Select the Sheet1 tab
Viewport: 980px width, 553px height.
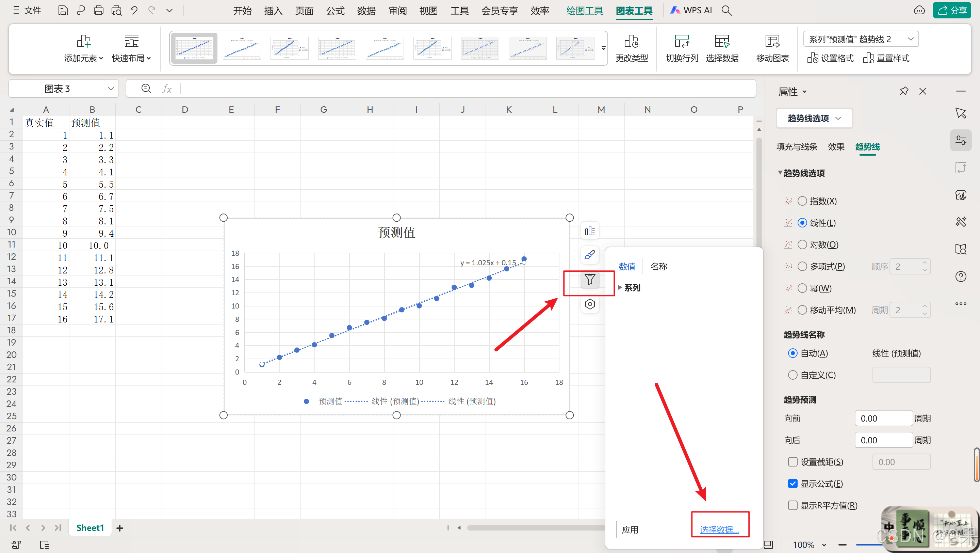point(90,528)
